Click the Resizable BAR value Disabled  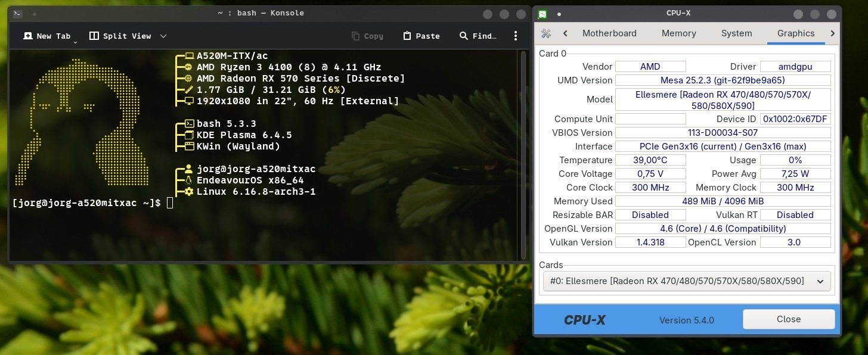pyautogui.click(x=650, y=215)
